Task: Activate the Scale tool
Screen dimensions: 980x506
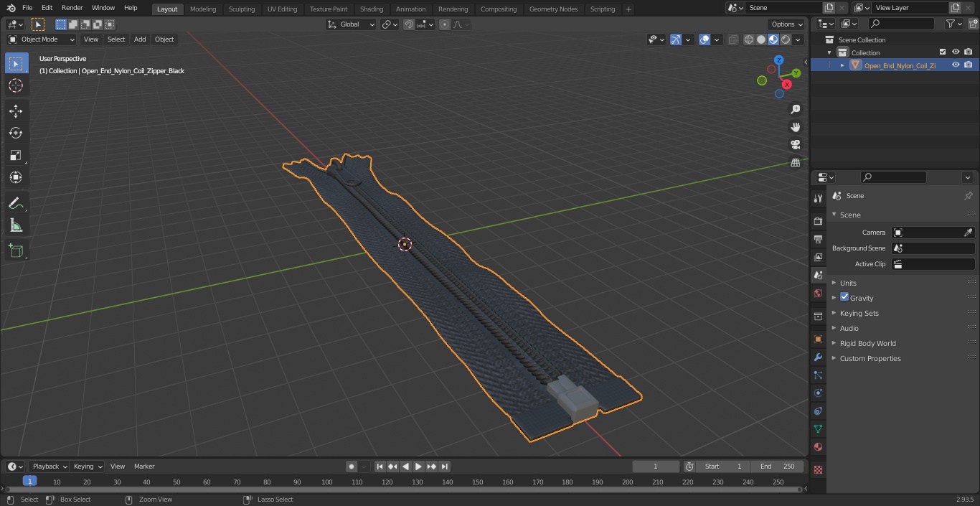Action: coord(16,155)
